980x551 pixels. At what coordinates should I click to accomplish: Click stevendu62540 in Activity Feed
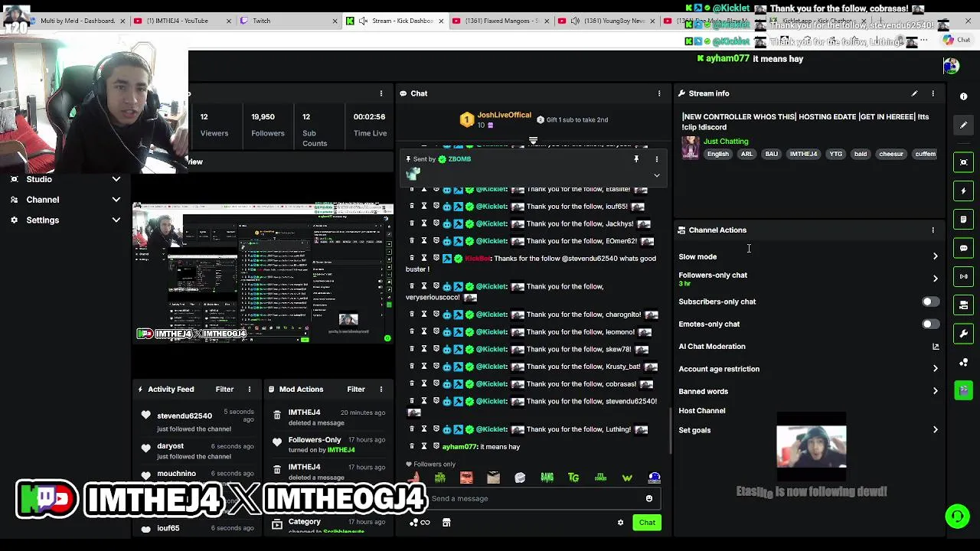(185, 416)
